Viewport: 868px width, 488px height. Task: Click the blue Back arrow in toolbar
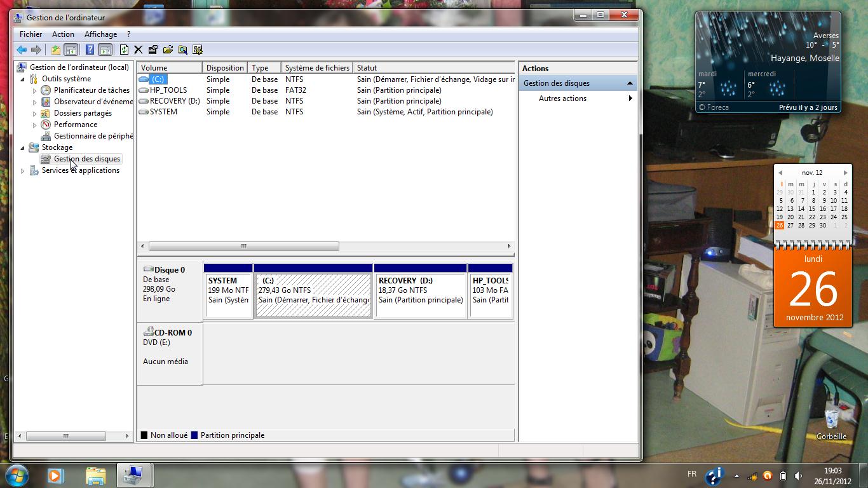pyautogui.click(x=22, y=50)
